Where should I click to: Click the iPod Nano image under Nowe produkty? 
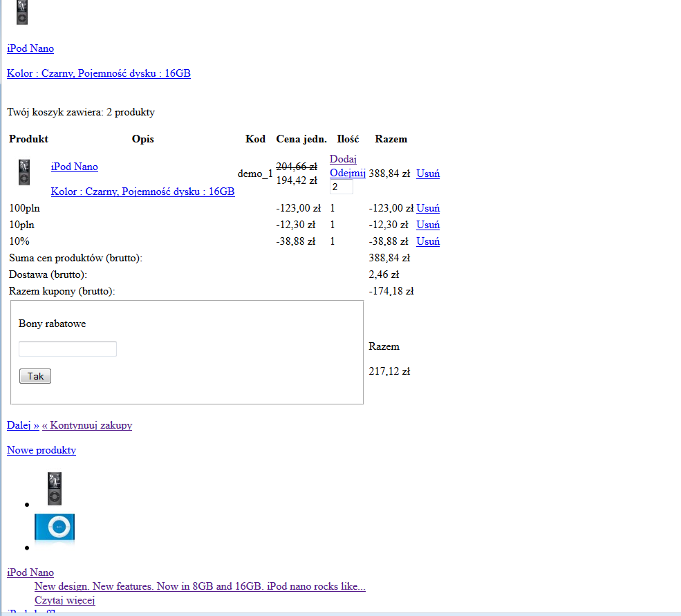pyautogui.click(x=55, y=489)
